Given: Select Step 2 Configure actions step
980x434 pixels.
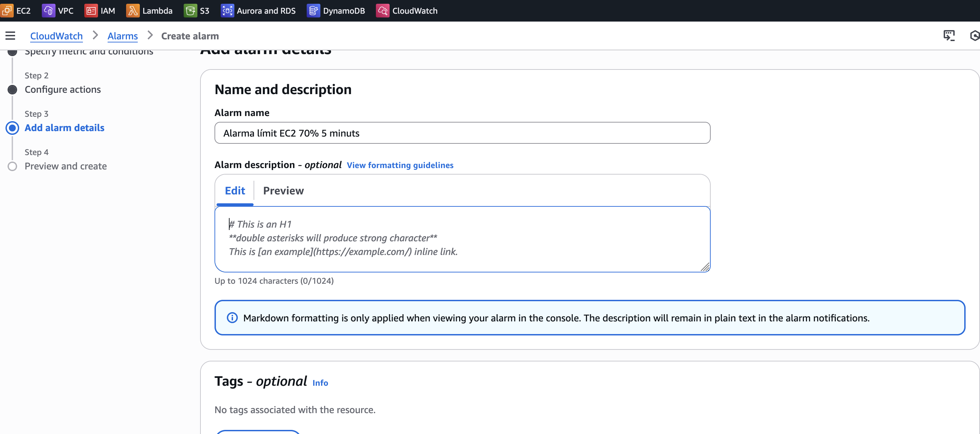Looking at the screenshot, I should 63,89.
